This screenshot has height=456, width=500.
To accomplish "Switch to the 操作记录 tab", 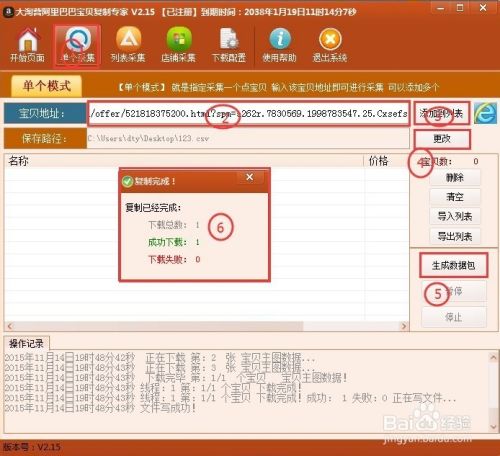I will pos(26,343).
